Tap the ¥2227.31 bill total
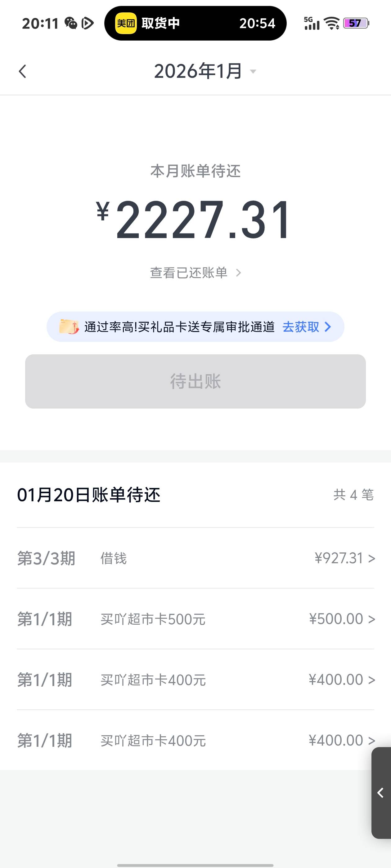 (x=195, y=220)
